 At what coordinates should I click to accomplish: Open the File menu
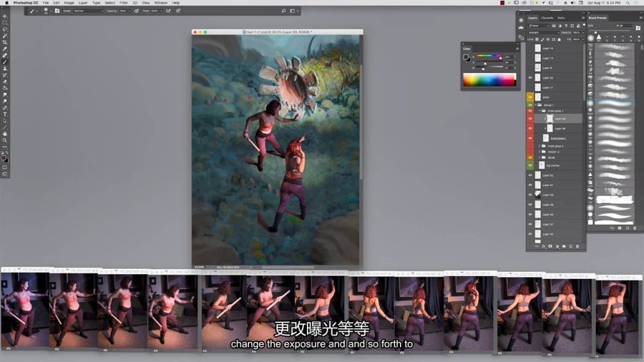pos(46,3)
